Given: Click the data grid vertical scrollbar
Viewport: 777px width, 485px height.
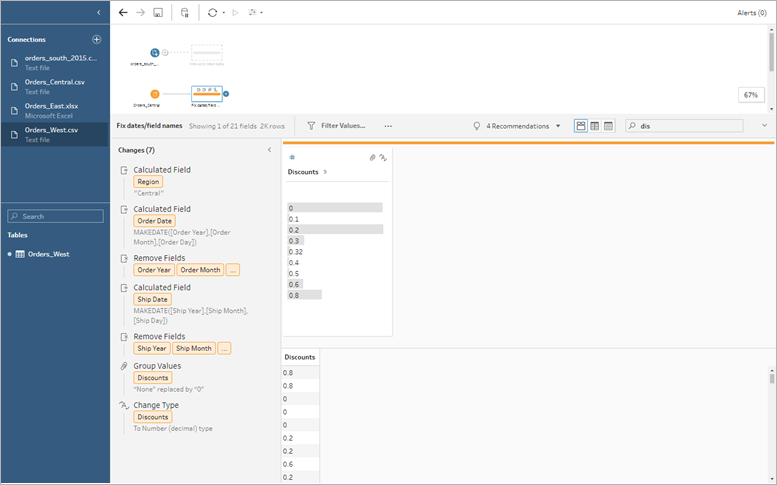Looking at the screenshot, I should (772, 378).
